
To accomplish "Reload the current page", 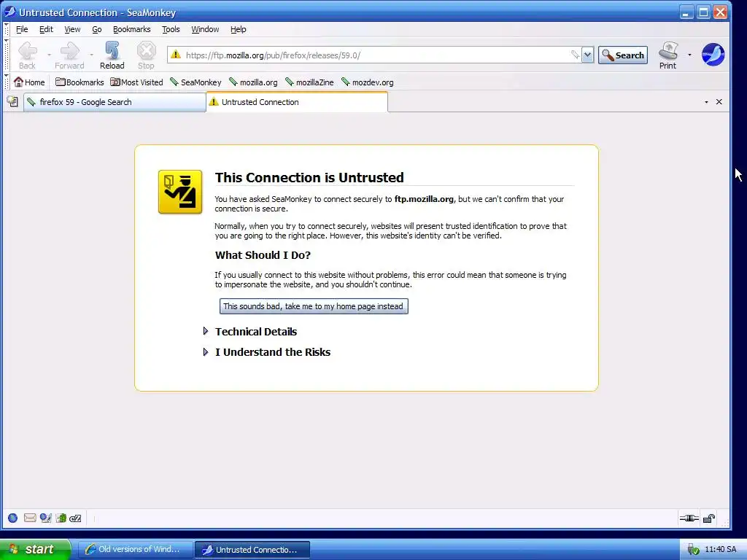I will 112,55.
